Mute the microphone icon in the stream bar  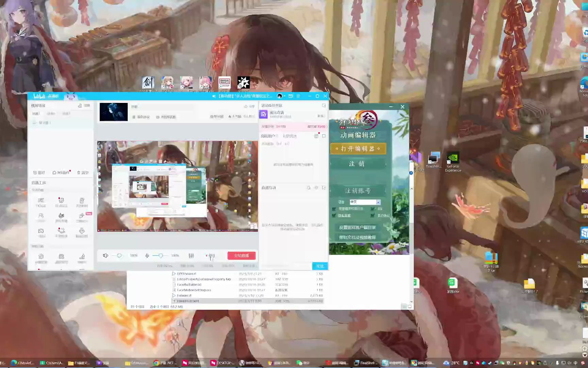(x=147, y=256)
